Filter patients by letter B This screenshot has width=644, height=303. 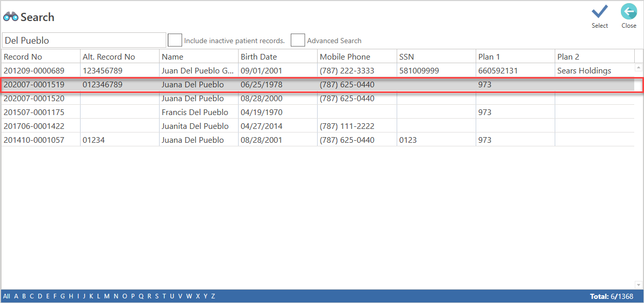coord(24,296)
